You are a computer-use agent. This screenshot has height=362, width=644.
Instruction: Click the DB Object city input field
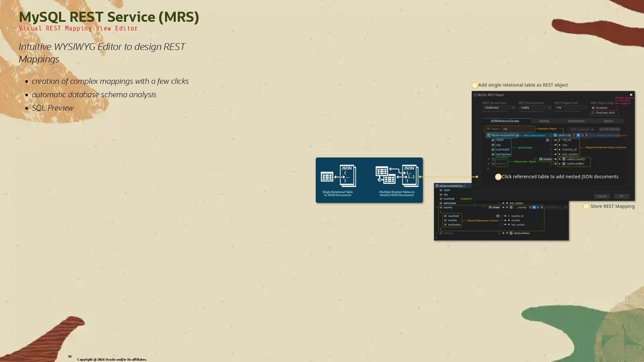(518, 129)
